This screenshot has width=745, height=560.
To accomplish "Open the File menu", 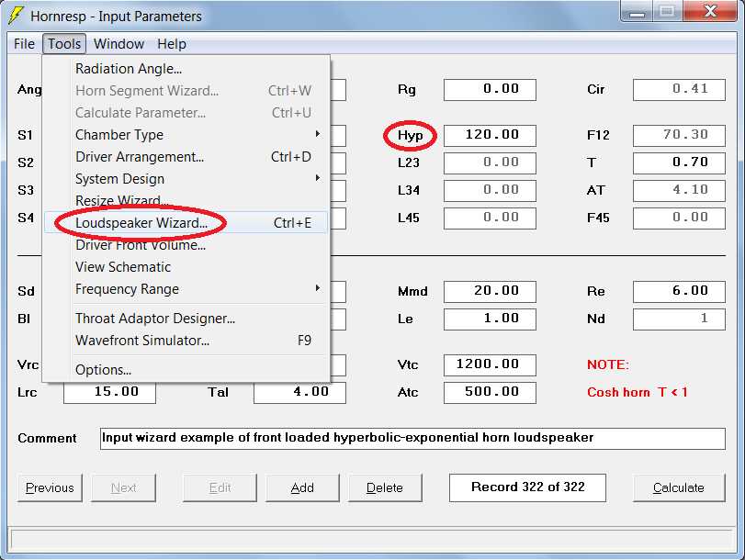I will click(24, 44).
